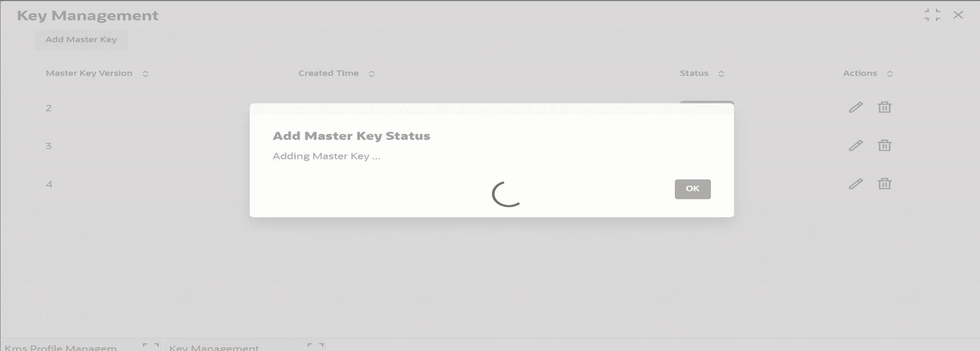
Task: Select the version 4 row cell
Action: point(49,184)
